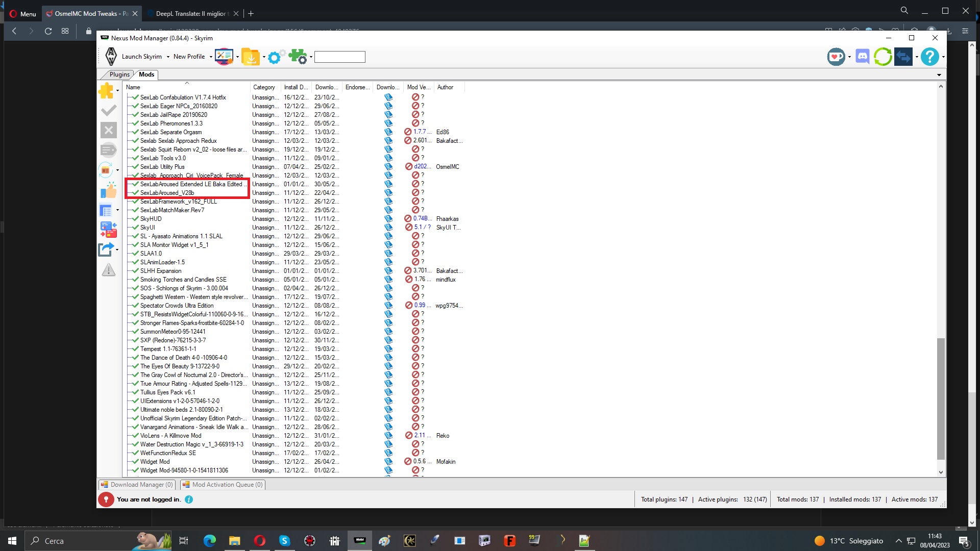Click the mod list vertical scrollbar thumb

click(941, 398)
